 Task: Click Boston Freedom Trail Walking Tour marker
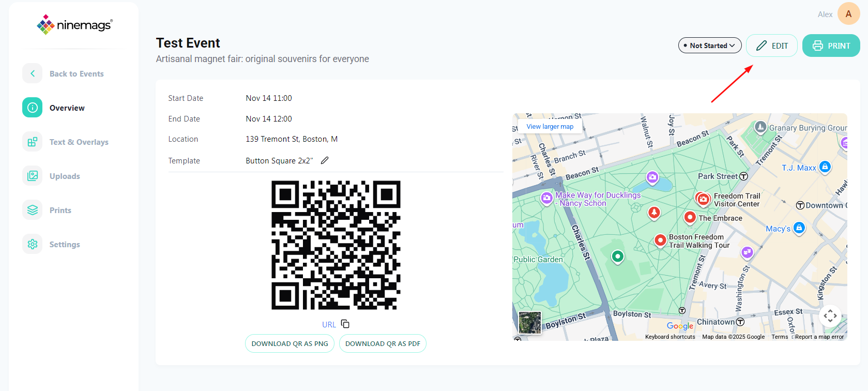tap(660, 240)
